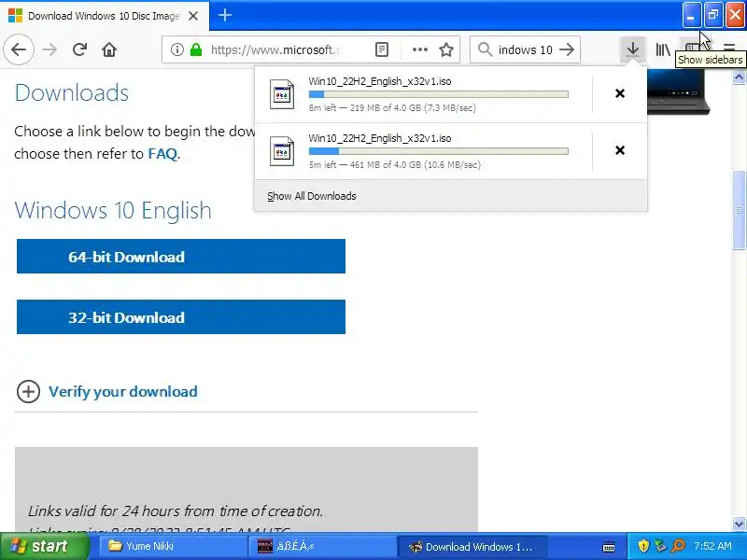
Task: Click the 7:52 AM system clock
Action: tap(712, 546)
